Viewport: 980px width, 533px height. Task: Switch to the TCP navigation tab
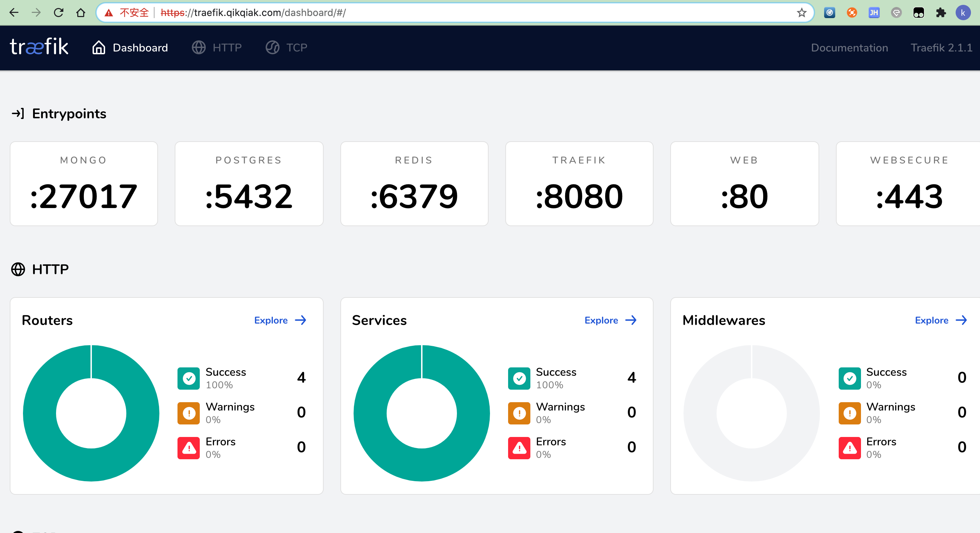(x=297, y=48)
